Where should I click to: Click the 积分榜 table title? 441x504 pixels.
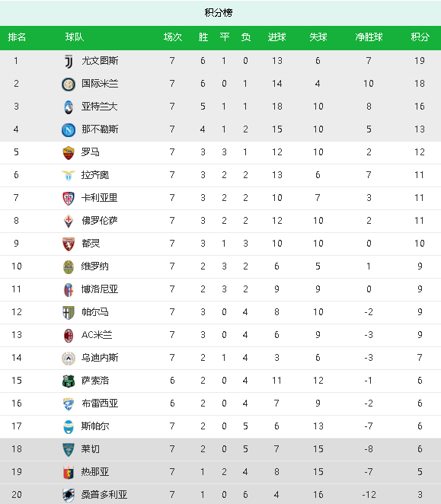click(219, 12)
